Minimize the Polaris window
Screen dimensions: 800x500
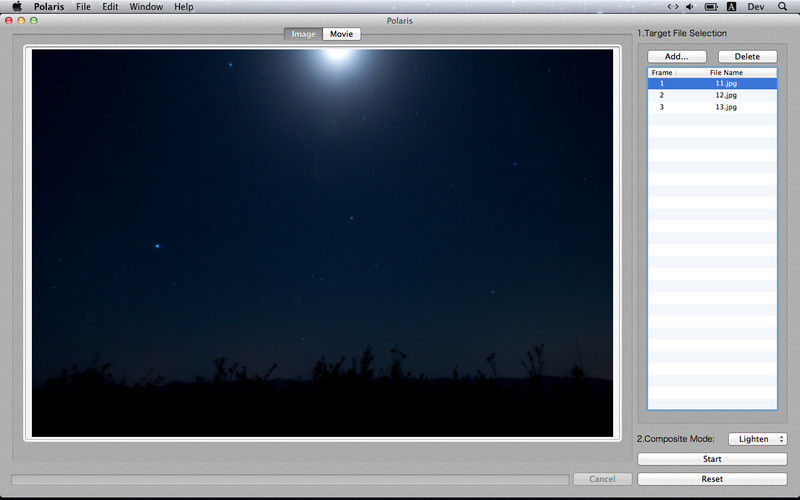[x=21, y=20]
